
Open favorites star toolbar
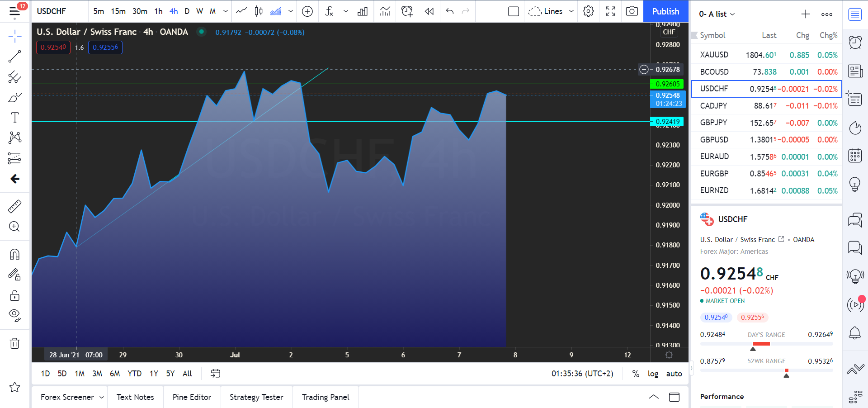click(14, 387)
